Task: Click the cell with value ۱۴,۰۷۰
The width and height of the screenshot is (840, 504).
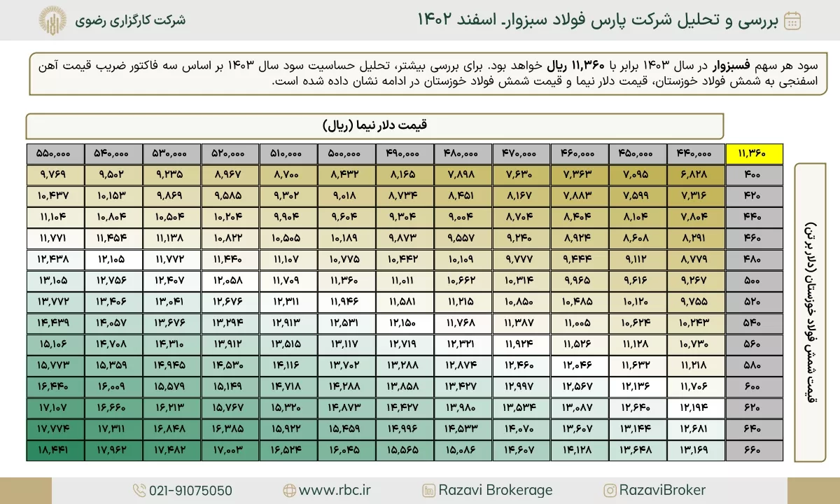Action: [x=521, y=429]
